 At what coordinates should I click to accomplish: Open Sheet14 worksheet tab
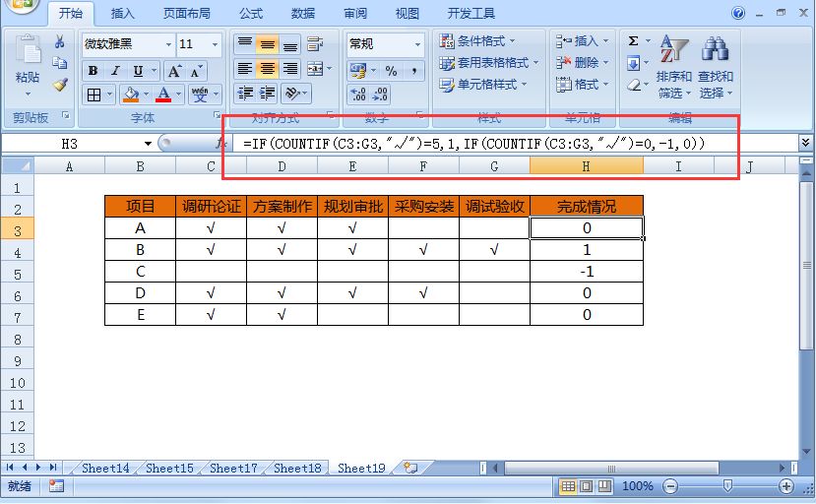[105, 469]
